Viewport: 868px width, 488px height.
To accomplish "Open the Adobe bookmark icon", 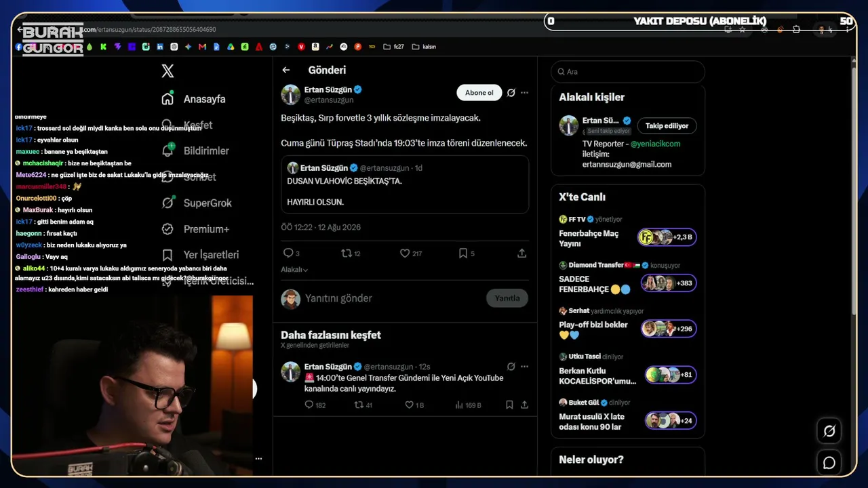I will (259, 47).
